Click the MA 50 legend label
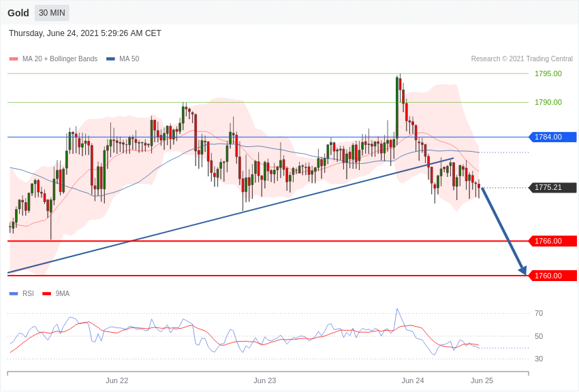The width and height of the screenshot is (579, 392). click(129, 59)
